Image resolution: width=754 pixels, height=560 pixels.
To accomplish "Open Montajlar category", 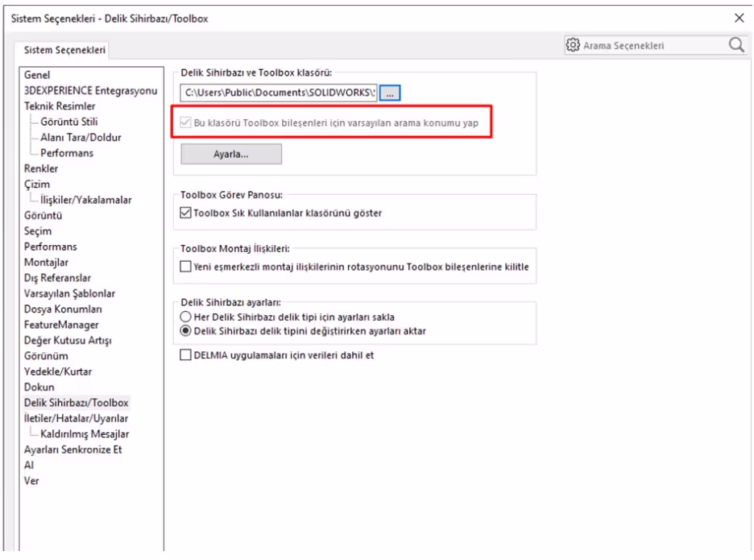I will click(46, 262).
